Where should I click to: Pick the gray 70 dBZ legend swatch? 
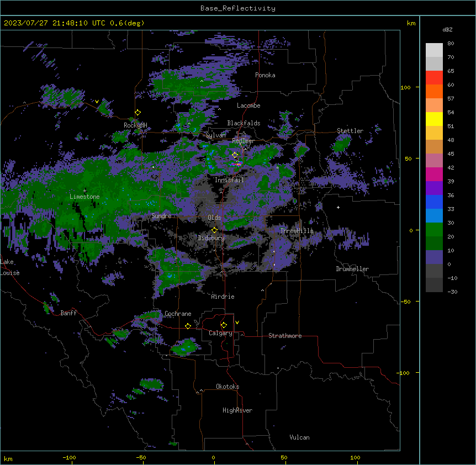[434, 64]
